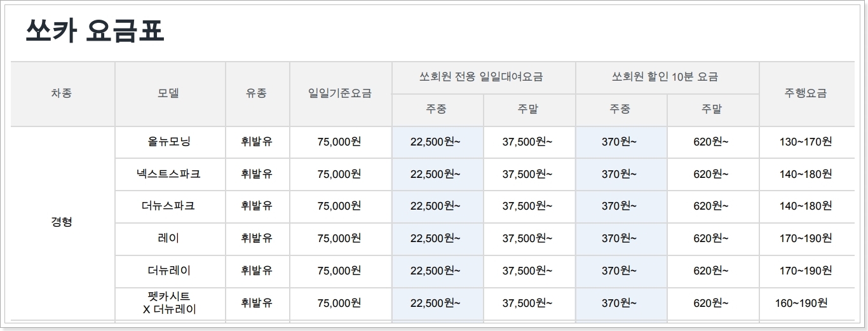The height and width of the screenshot is (331, 868).
Task: Click 370원~ in the 넥스트스파크 row
Action: [x=619, y=173]
